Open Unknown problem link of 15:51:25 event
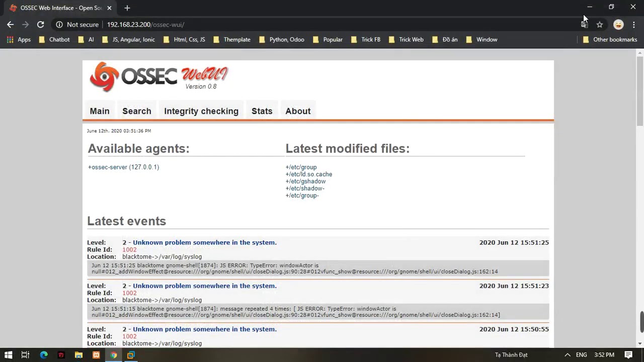644x362 pixels. (205, 242)
